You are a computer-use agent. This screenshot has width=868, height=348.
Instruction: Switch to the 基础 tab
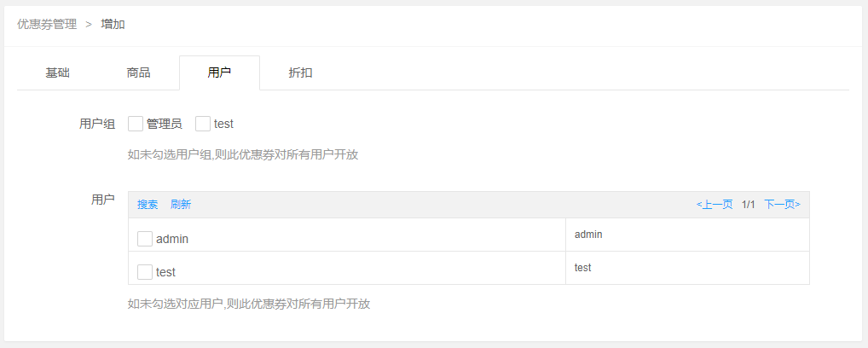[57, 72]
